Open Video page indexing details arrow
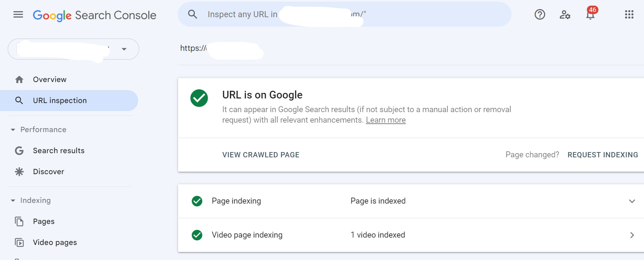 [632, 235]
